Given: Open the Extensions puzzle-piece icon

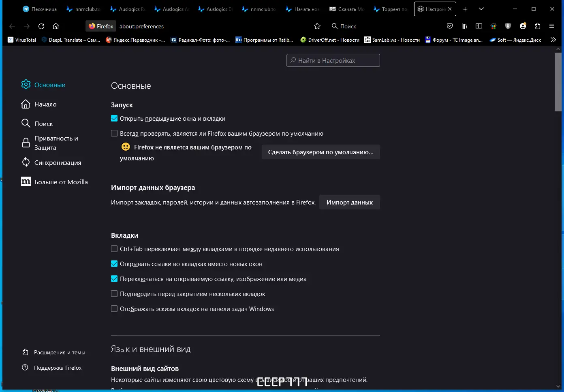Looking at the screenshot, I should 537,26.
